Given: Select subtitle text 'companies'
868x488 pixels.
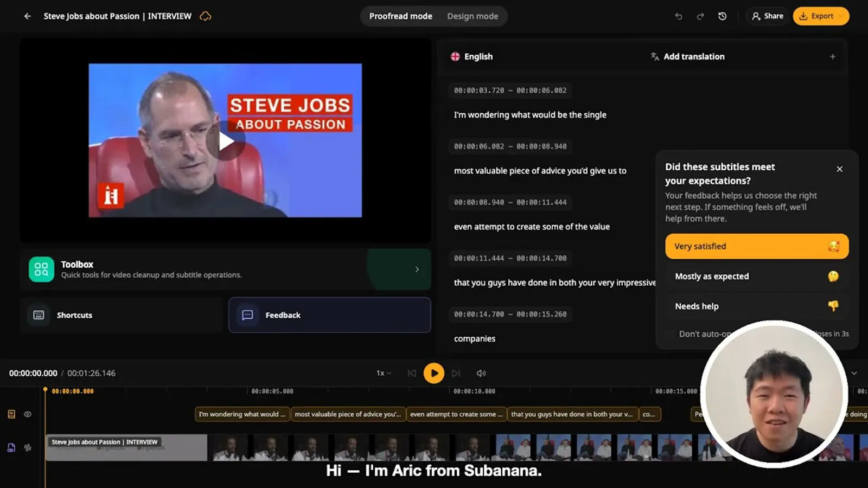Looking at the screenshot, I should coord(475,339).
